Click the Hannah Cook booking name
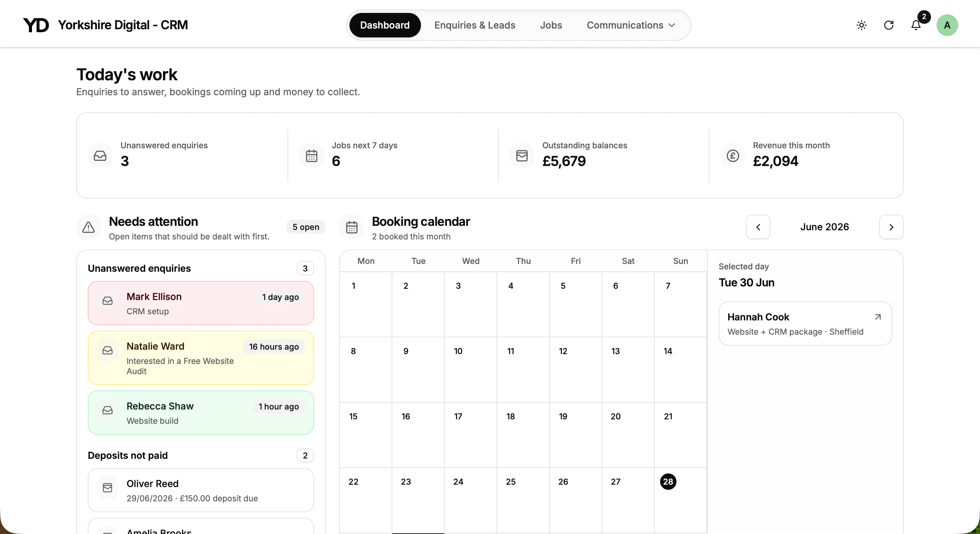The height and width of the screenshot is (534, 980). tap(758, 317)
